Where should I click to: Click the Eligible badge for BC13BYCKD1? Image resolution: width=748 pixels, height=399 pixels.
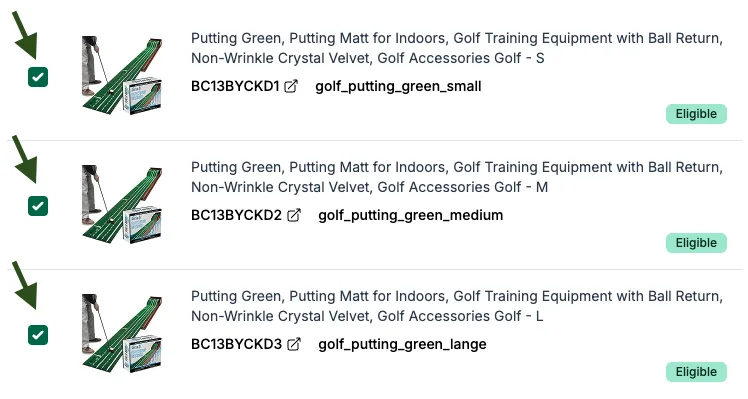[696, 114]
